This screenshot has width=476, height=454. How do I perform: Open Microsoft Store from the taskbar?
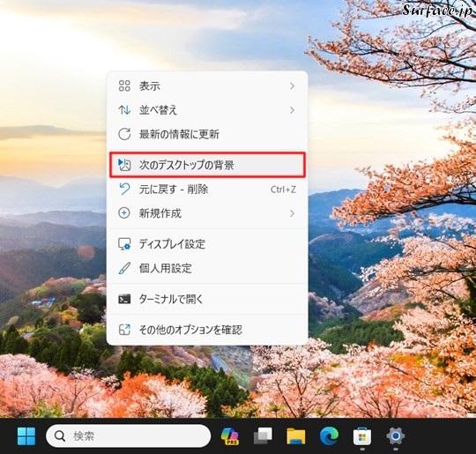362,436
